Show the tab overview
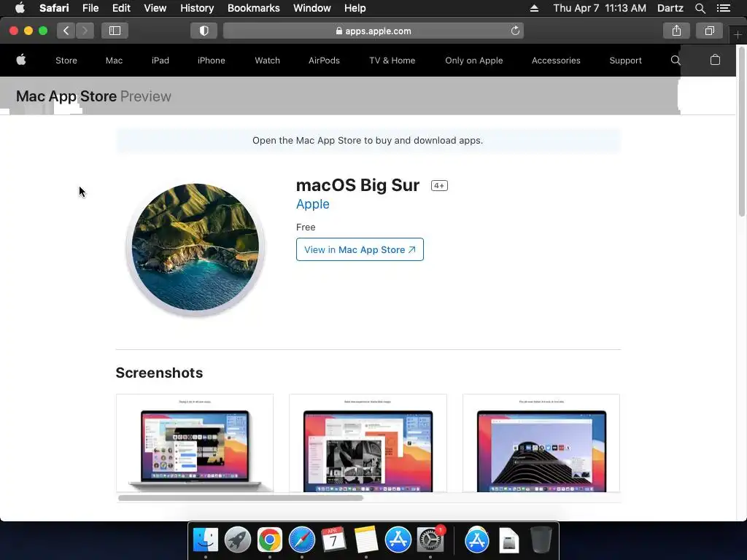This screenshot has width=747, height=560. click(x=709, y=31)
